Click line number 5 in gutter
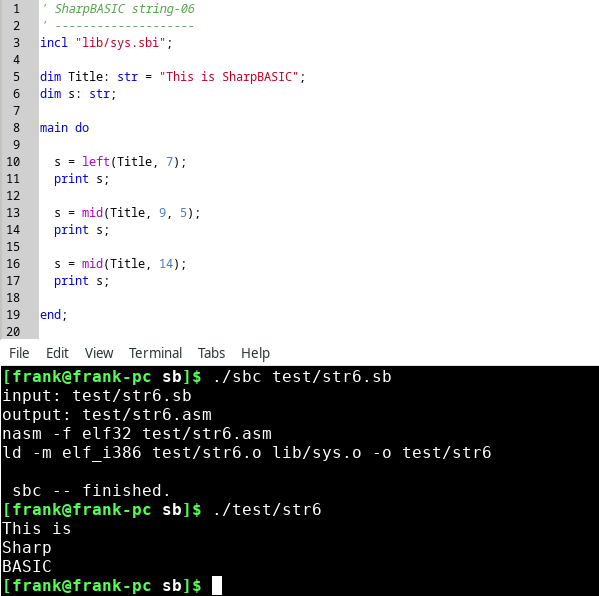The image size is (599, 596). pos(16,76)
